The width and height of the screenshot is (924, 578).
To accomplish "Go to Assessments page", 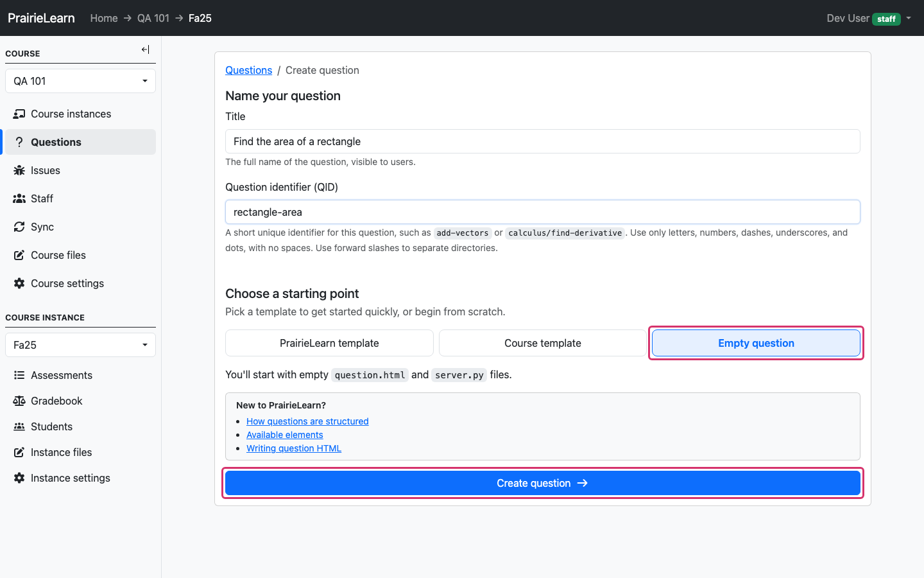I will 80,375.
